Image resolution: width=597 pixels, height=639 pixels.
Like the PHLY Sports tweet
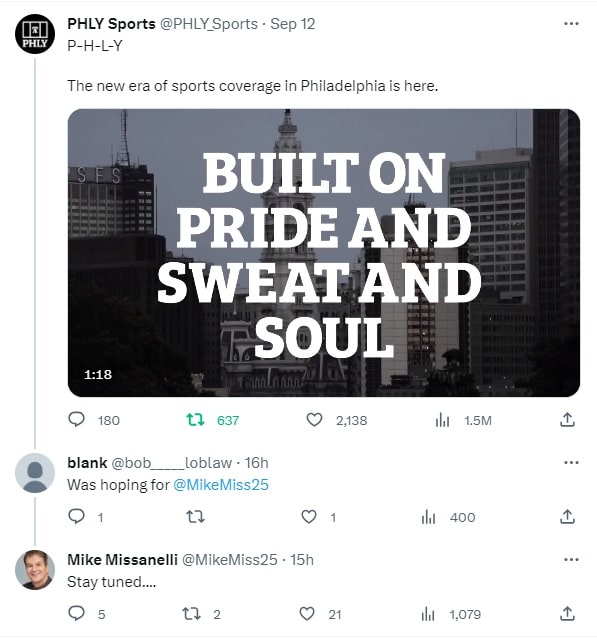(314, 419)
